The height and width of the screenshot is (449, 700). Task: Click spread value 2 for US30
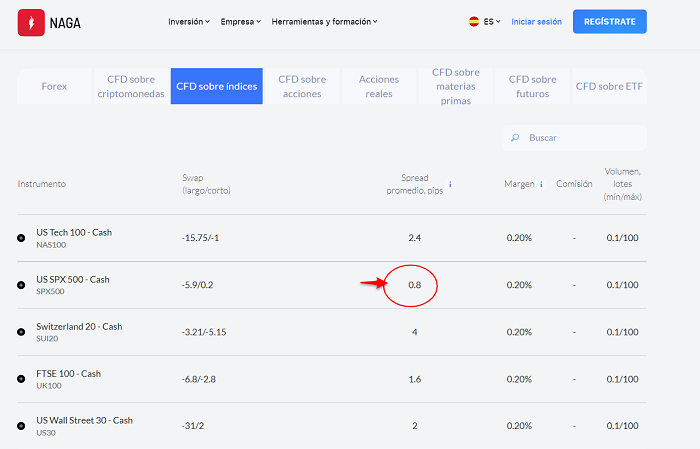(x=415, y=426)
